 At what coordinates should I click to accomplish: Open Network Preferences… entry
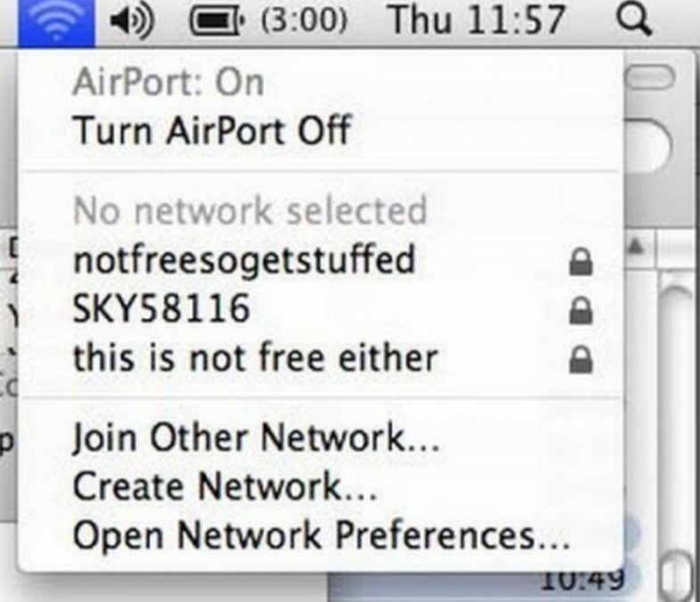click(x=320, y=534)
